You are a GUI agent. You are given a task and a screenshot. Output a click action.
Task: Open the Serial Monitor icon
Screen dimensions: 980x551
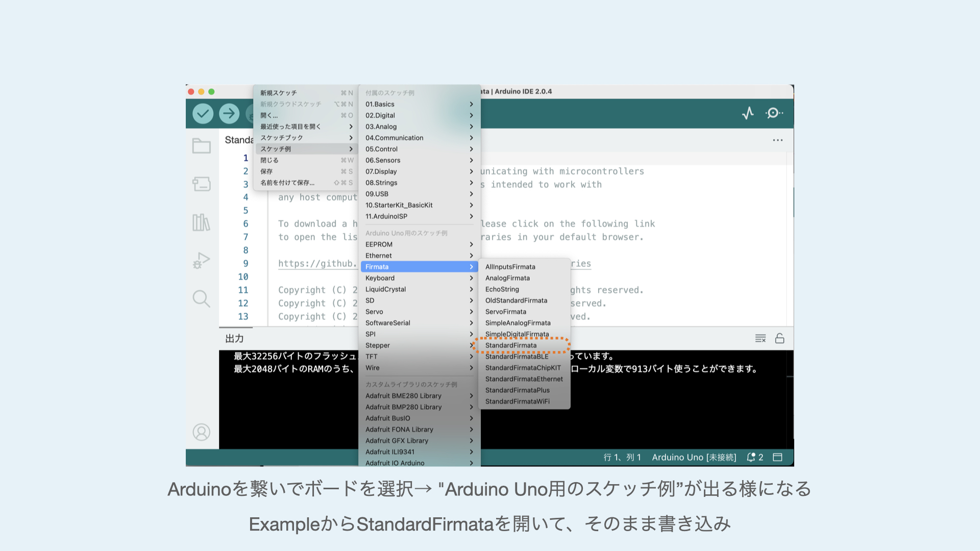[x=774, y=113]
